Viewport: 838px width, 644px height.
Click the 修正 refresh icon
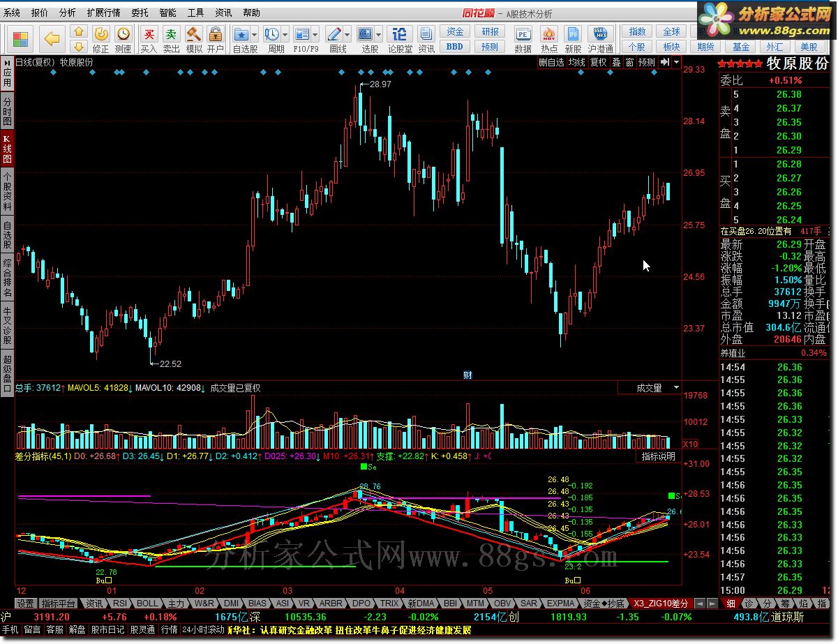point(101,33)
